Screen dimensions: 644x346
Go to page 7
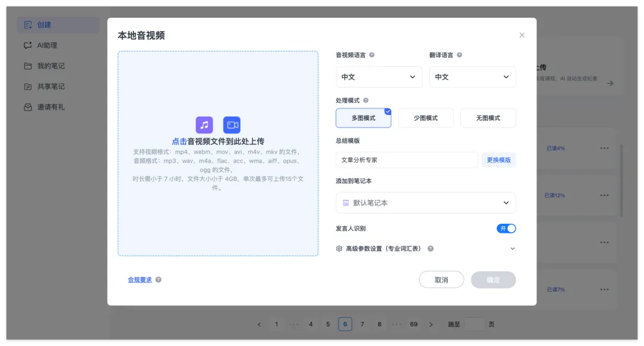click(x=363, y=325)
